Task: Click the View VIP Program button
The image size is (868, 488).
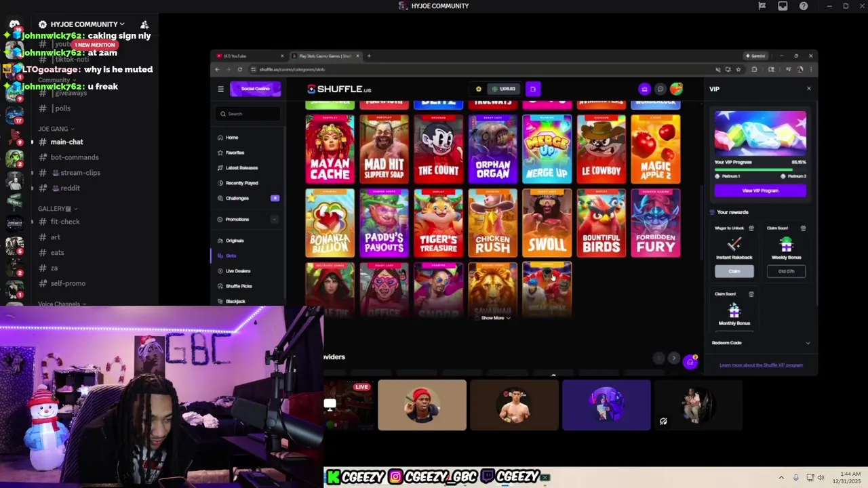Action: pos(760,190)
